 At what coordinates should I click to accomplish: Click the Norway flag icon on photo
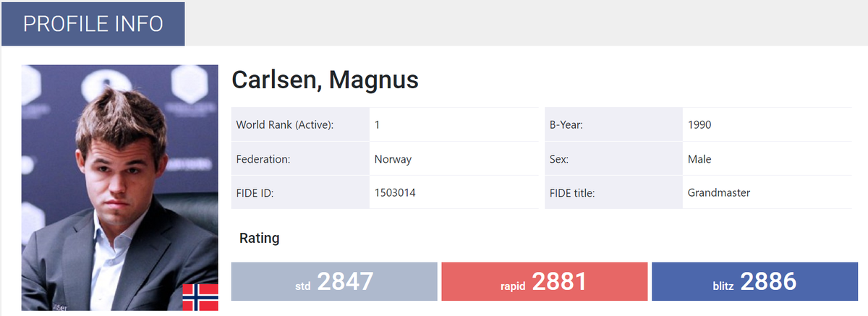(x=200, y=297)
